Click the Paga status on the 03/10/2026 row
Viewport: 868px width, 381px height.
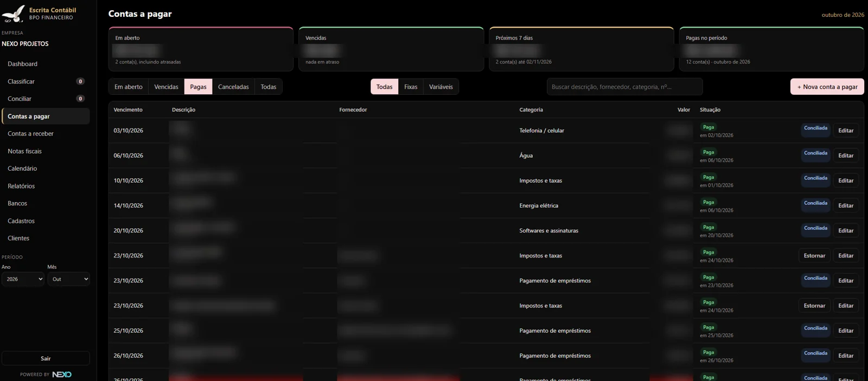[709, 127]
